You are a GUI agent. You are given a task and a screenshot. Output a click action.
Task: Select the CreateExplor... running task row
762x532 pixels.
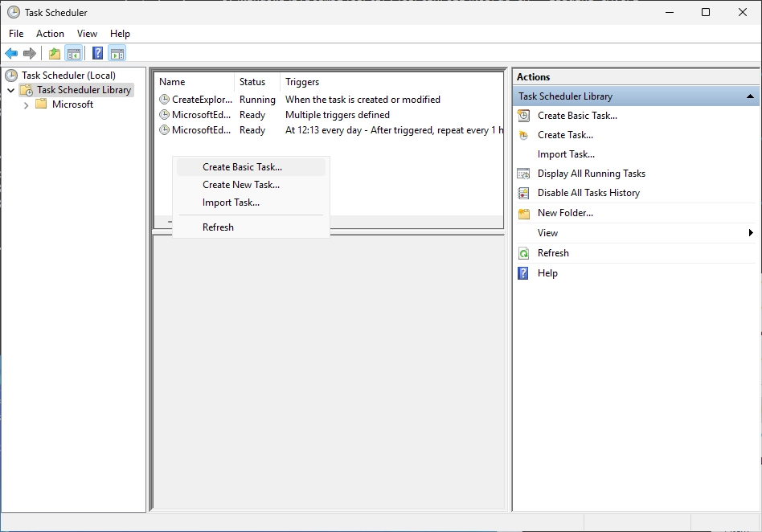[x=329, y=100]
